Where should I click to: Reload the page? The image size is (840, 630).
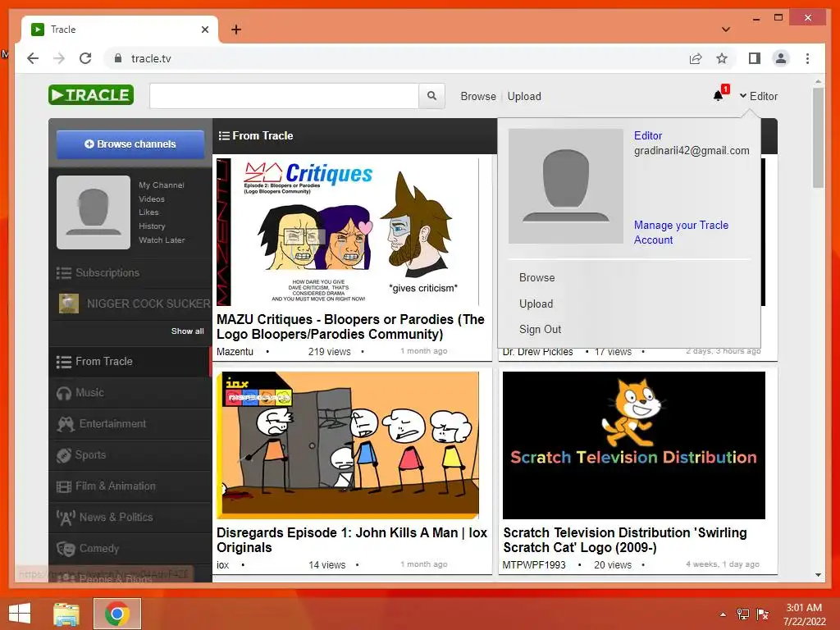85,58
